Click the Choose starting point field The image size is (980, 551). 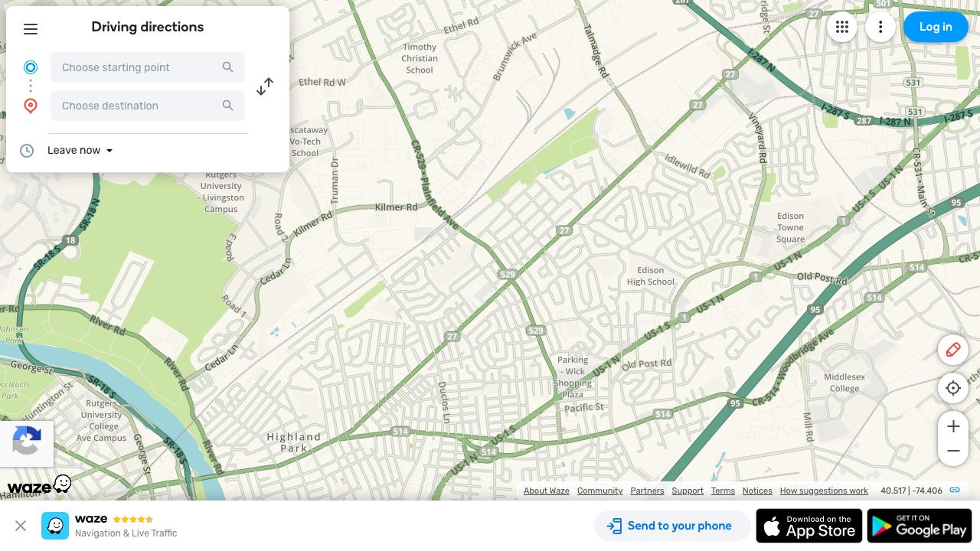(148, 67)
